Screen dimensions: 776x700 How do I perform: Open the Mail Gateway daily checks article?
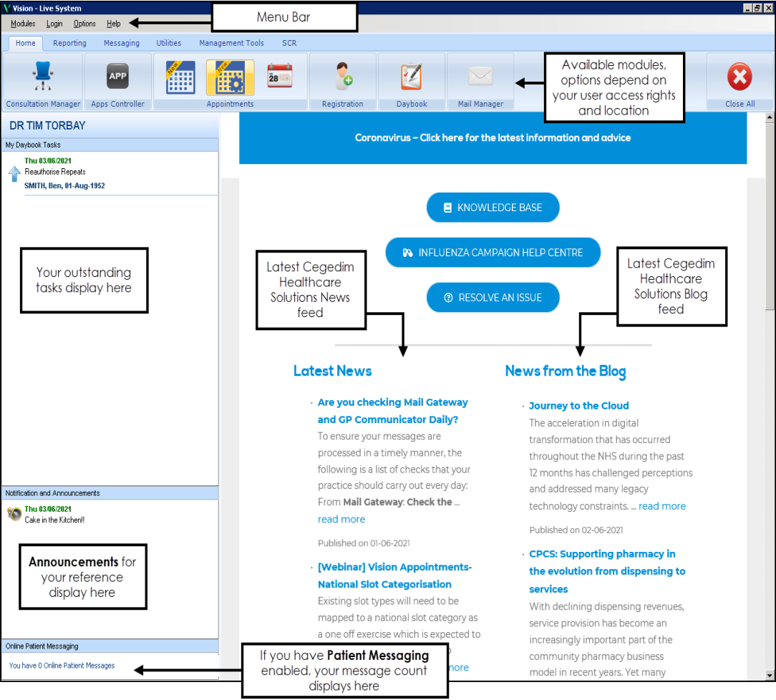click(393, 411)
